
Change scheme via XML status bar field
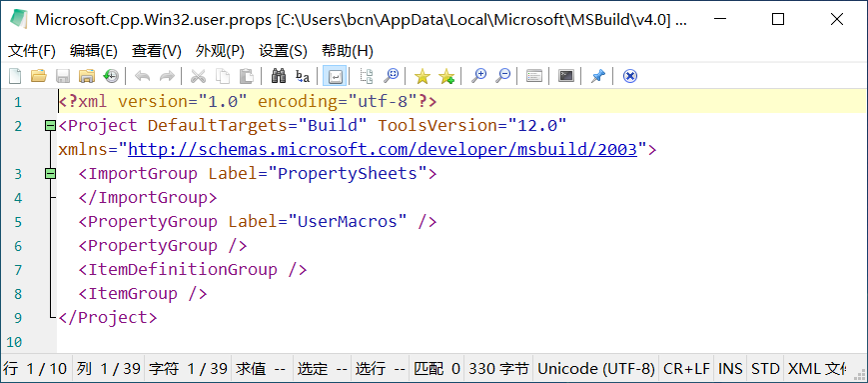click(x=816, y=369)
